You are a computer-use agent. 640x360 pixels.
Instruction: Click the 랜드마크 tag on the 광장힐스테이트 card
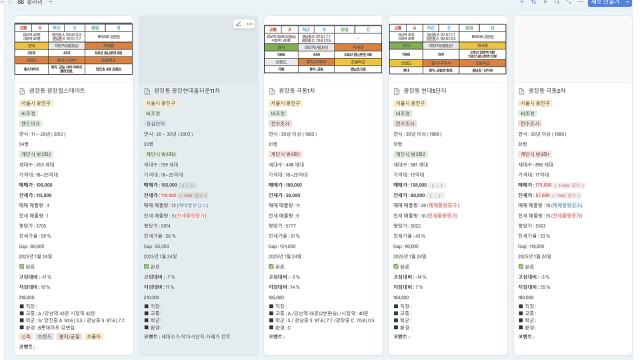(31, 124)
